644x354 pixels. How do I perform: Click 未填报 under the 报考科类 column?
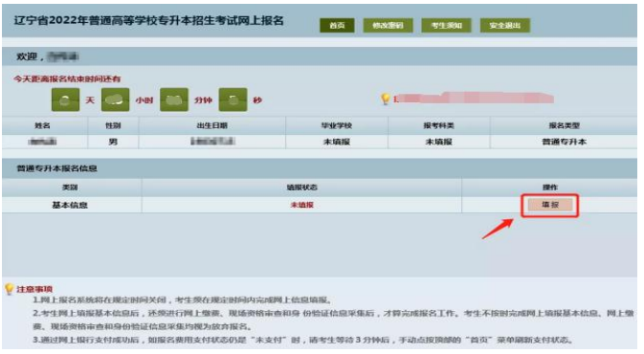pos(438,142)
